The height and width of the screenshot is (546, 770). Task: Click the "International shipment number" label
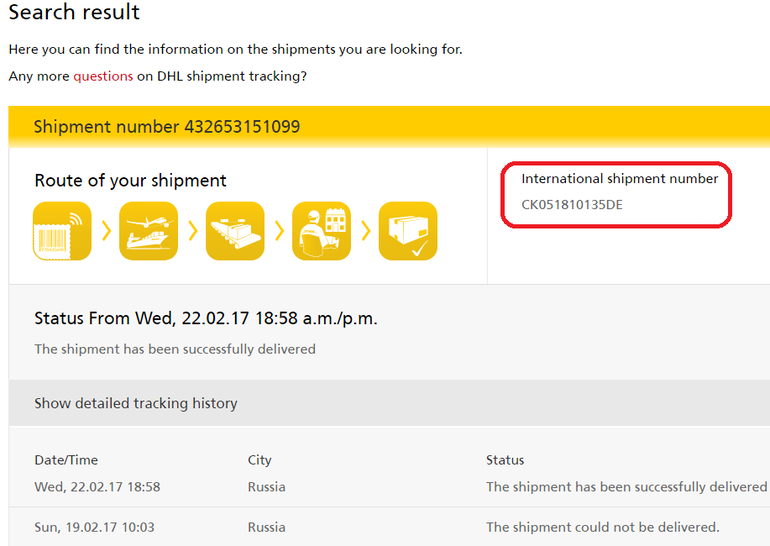click(x=619, y=179)
